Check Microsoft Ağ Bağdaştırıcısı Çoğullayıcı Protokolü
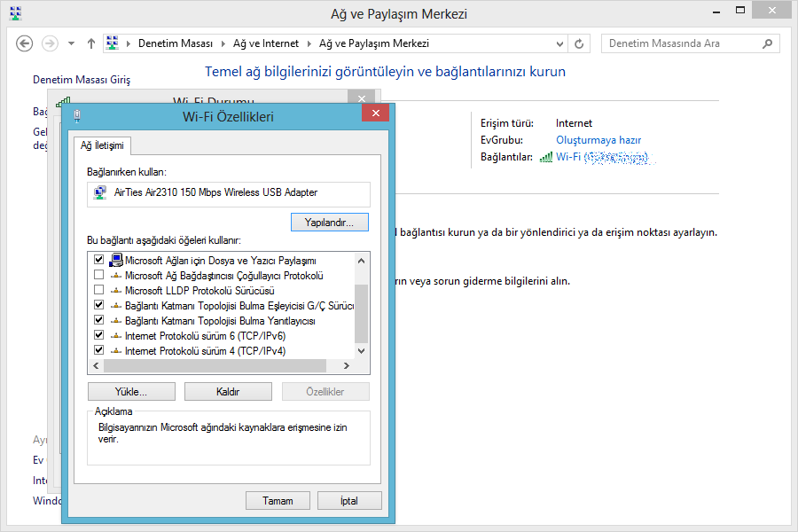The height and width of the screenshot is (532, 798). click(98, 275)
